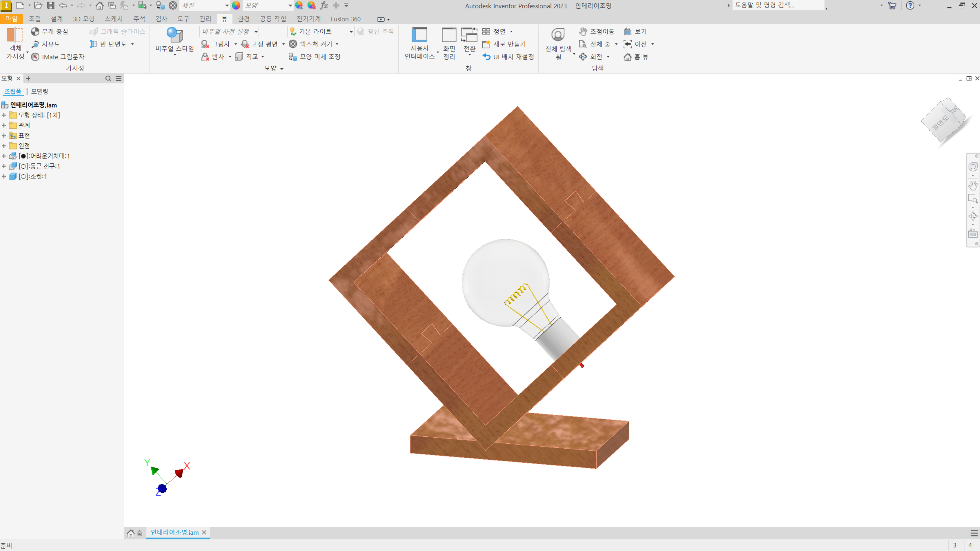Go to 홈 뷰 home view

636,57
